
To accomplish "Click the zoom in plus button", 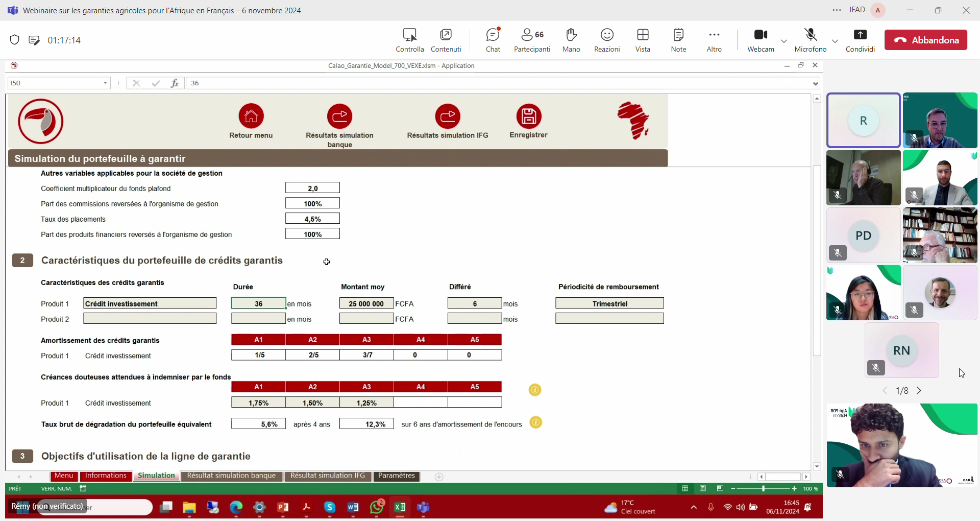I will 794,489.
